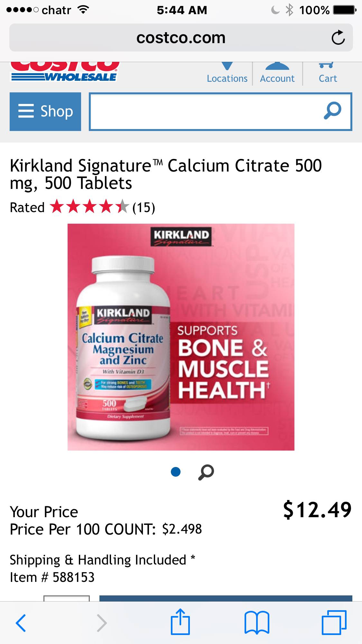Image resolution: width=362 pixels, height=644 pixels.
Task: Tap the search magnifier icon
Action: point(332,111)
